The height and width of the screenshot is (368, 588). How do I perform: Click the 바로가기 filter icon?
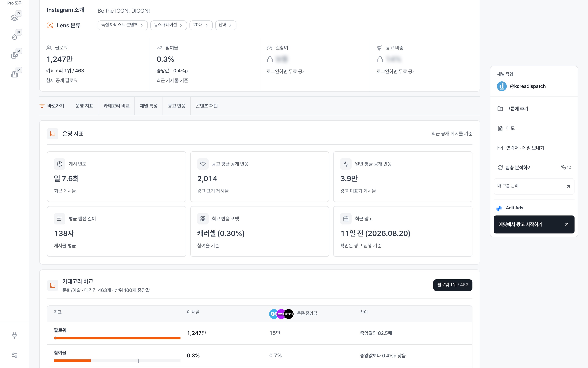[x=42, y=106]
